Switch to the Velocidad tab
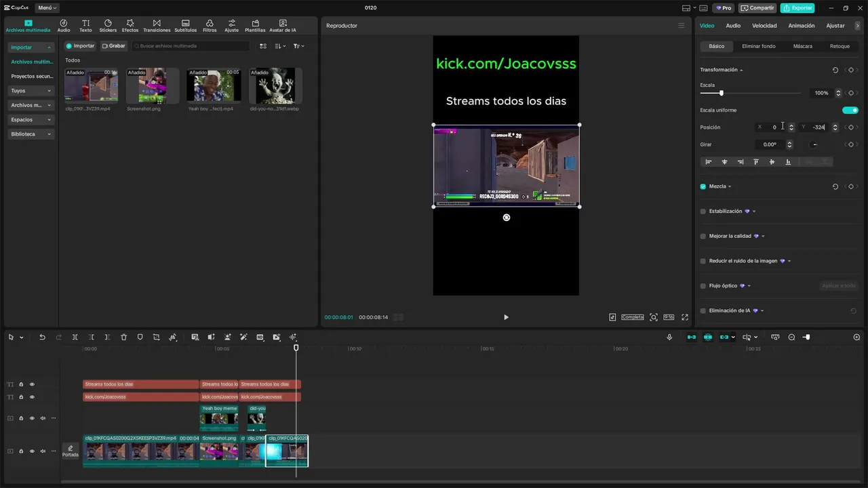The image size is (868, 488). pos(764,26)
